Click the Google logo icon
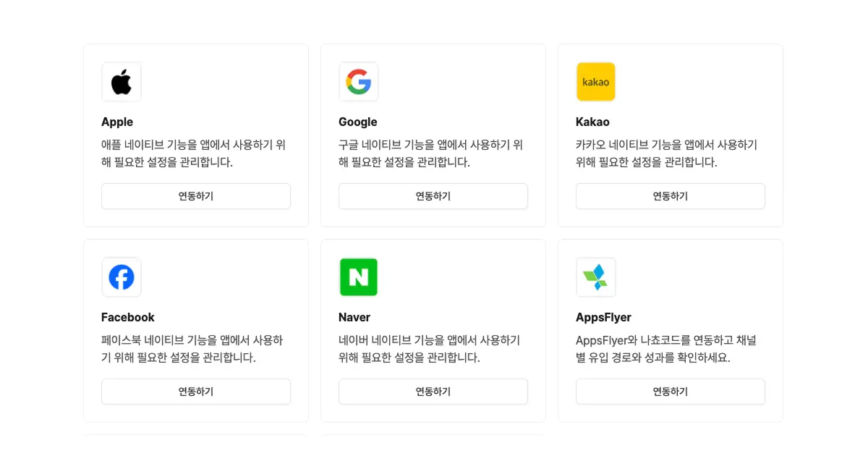Screen dimensions: 868x456 (x=359, y=82)
